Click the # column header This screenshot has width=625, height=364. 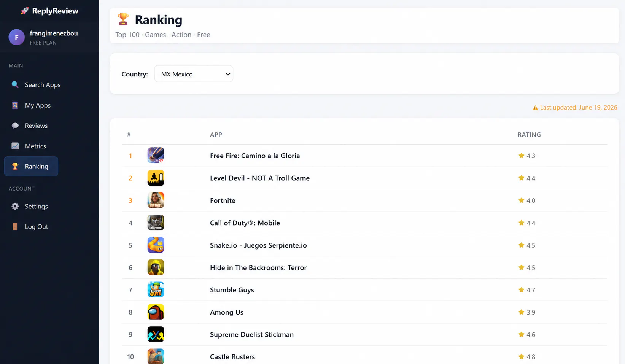point(129,135)
